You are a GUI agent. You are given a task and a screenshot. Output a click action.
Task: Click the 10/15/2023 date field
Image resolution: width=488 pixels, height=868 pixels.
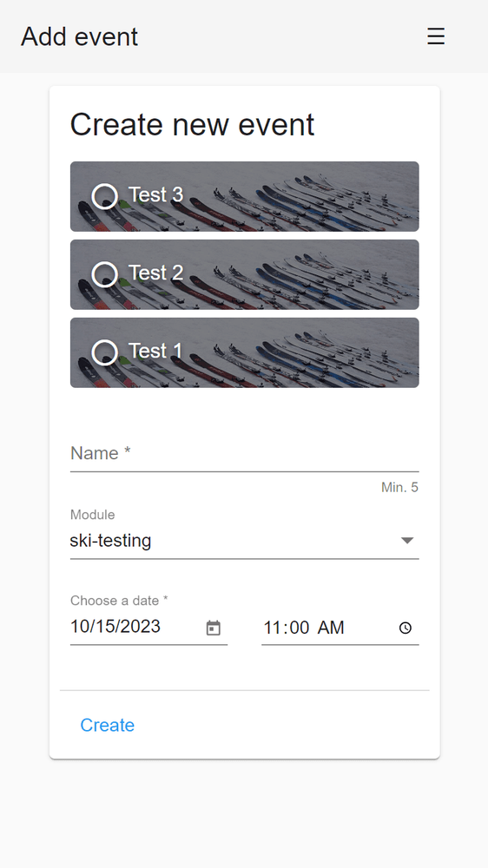(148, 627)
